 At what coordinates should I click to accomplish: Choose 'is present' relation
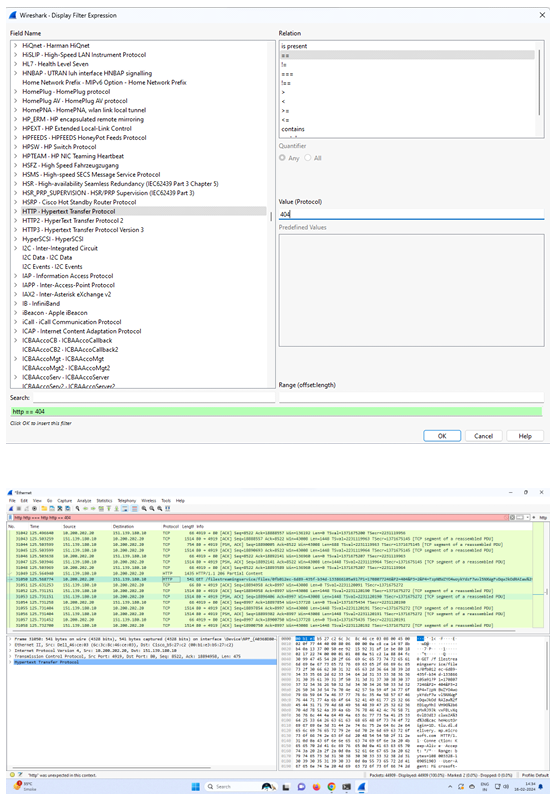point(407,46)
